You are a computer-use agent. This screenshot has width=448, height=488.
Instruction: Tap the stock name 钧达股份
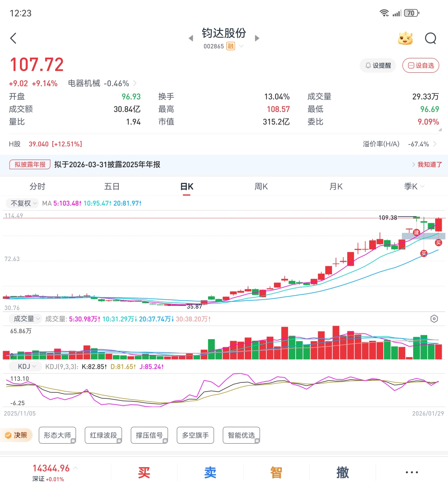pyautogui.click(x=224, y=33)
